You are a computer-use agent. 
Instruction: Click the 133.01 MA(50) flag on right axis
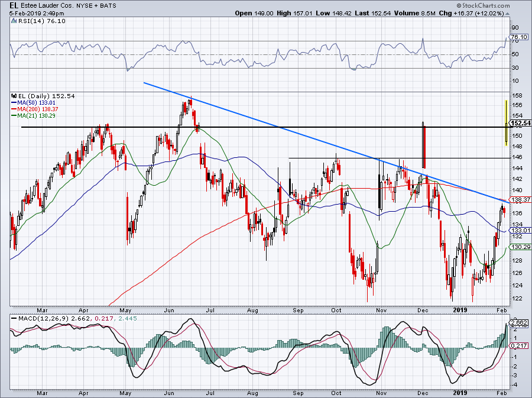pos(520,231)
